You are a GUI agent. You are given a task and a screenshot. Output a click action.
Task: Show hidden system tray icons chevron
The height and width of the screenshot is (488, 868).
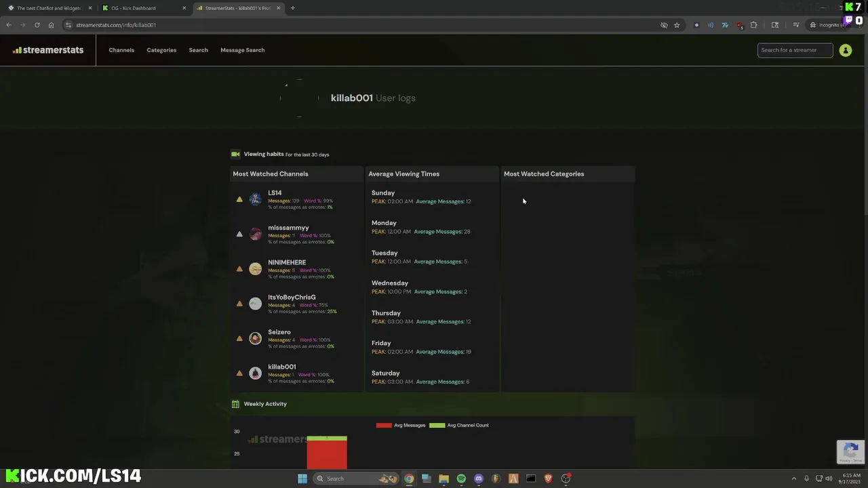(x=793, y=479)
